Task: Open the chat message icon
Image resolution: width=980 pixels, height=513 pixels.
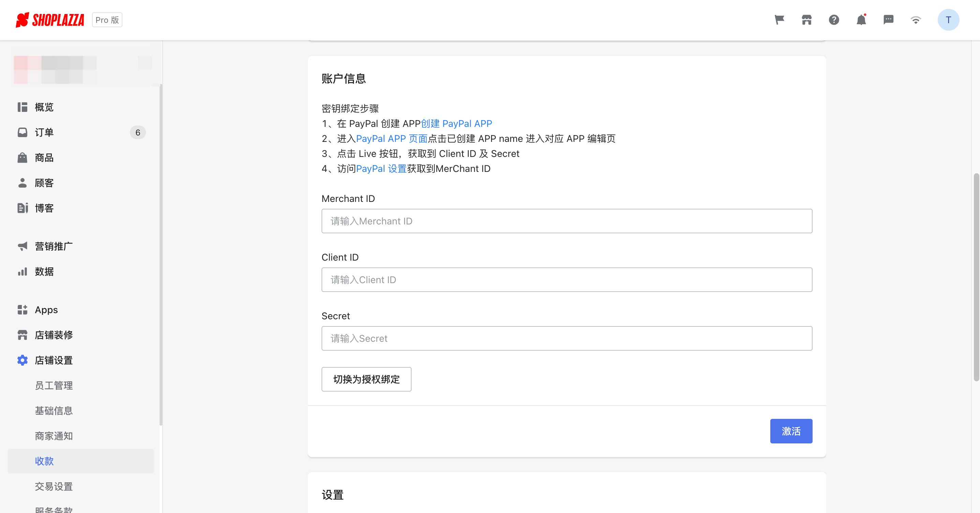Action: click(888, 20)
